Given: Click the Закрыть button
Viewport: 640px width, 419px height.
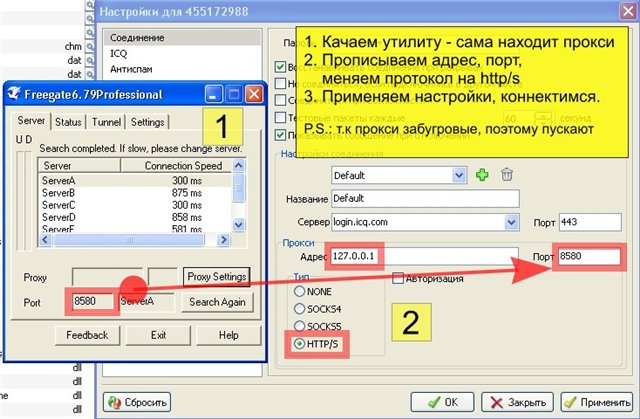Looking at the screenshot, I should click(518, 402).
